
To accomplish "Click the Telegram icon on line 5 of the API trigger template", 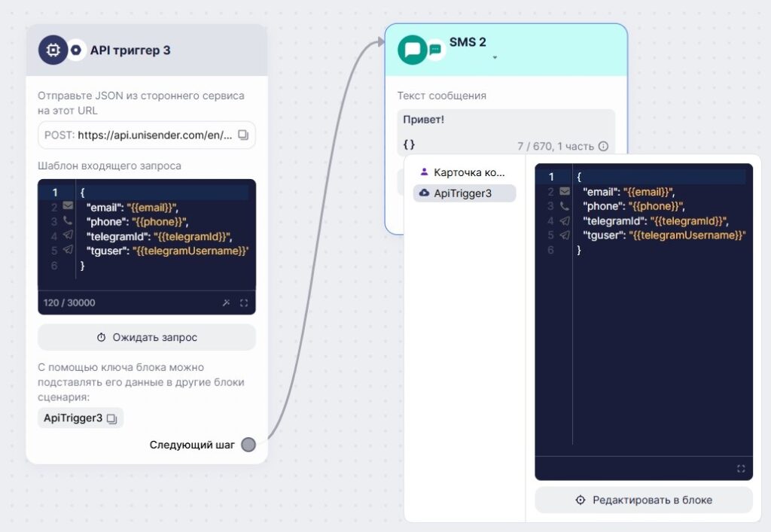I will coord(68,250).
